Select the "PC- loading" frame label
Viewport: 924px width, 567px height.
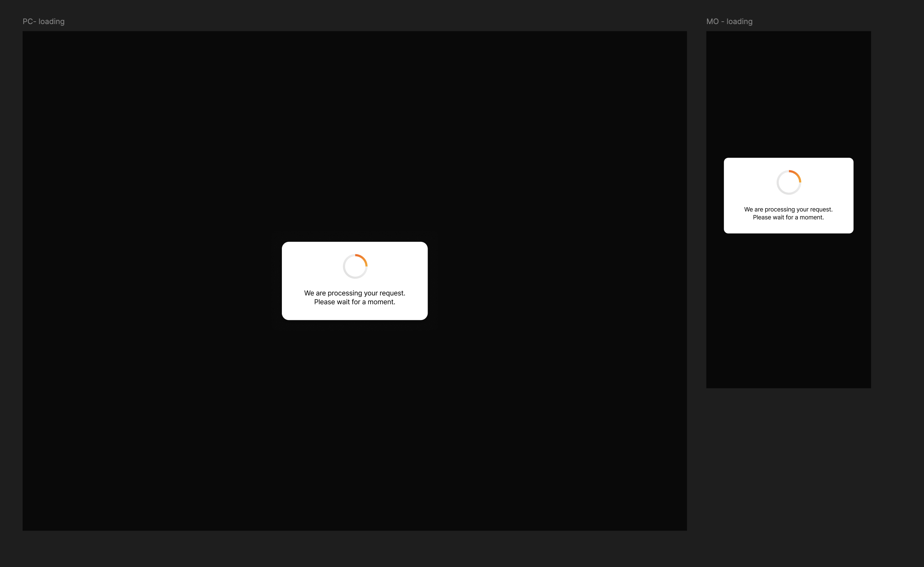click(44, 21)
